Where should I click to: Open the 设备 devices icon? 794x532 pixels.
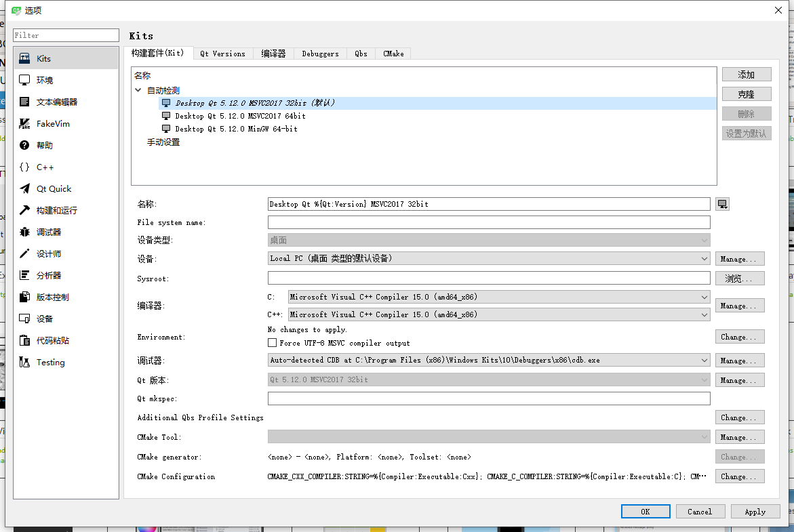tap(24, 319)
